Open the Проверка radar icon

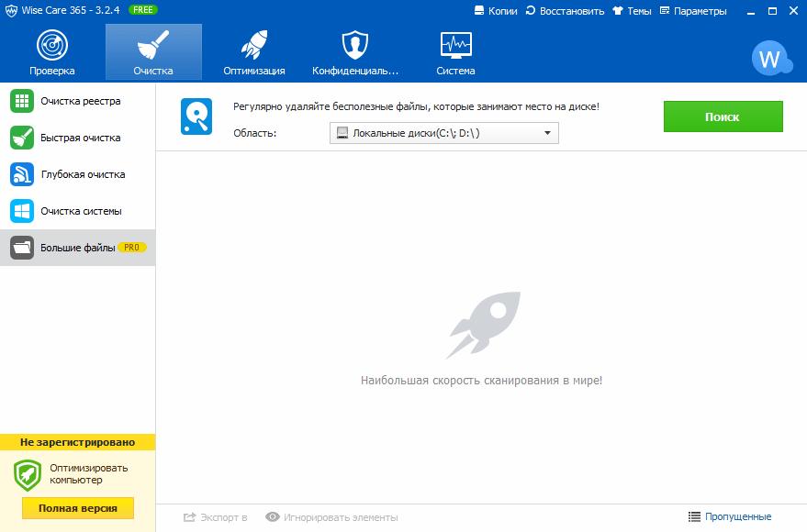pyautogui.click(x=52, y=45)
